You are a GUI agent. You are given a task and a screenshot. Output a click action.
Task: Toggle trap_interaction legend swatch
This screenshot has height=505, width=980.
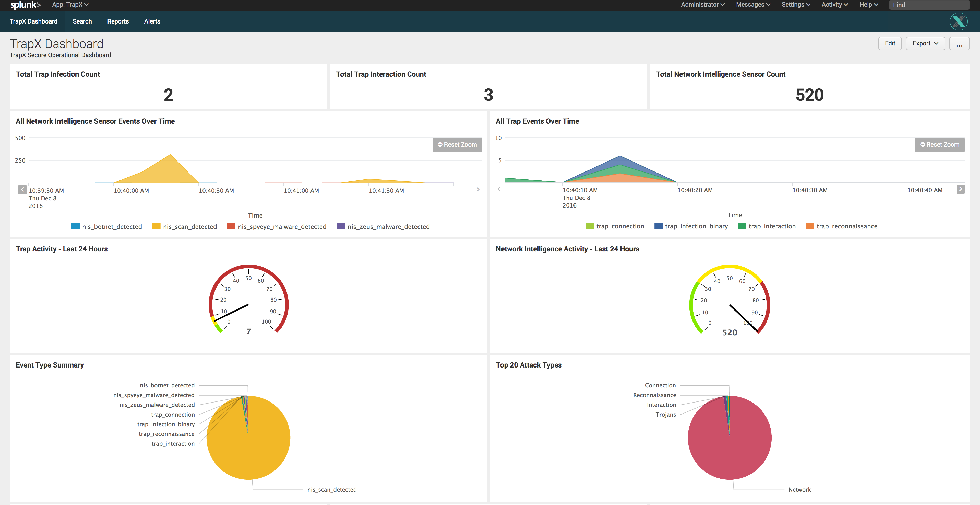click(x=742, y=226)
